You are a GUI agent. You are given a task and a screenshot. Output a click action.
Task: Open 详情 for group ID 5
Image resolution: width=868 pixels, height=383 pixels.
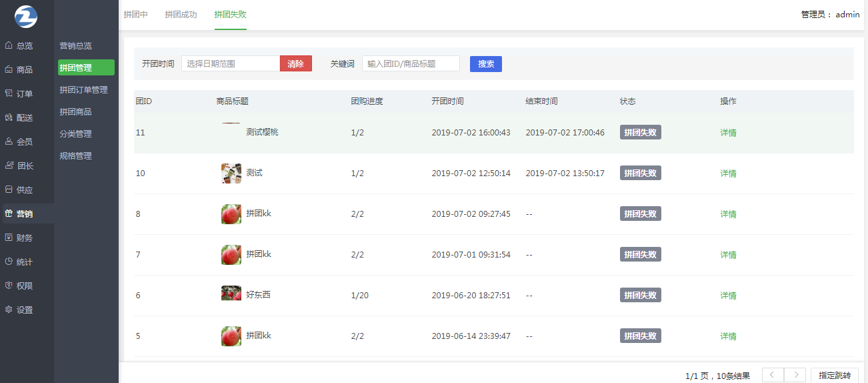tap(728, 336)
